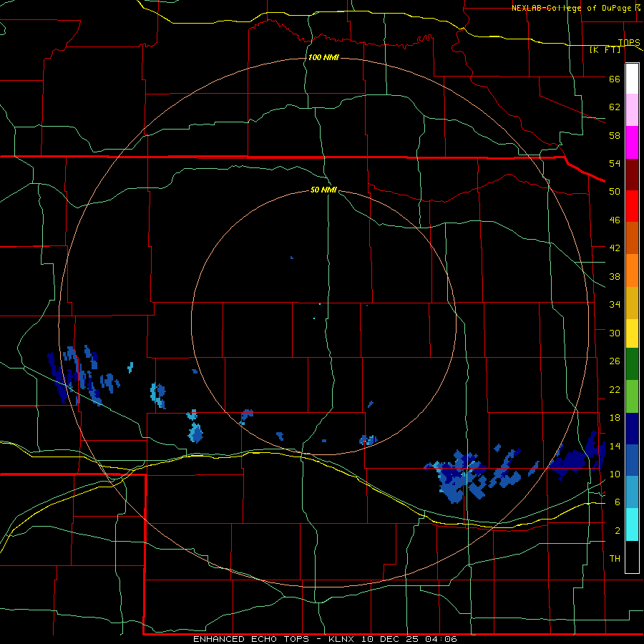This screenshot has width=644, height=644.
Task: Click the 34 legend value
Action: 615,305
